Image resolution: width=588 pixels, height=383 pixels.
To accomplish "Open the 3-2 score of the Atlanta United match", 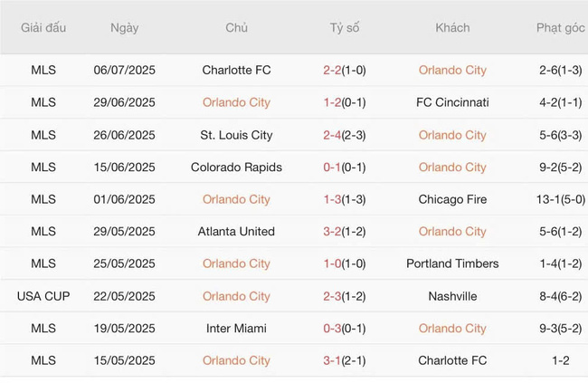I will coord(333,232).
